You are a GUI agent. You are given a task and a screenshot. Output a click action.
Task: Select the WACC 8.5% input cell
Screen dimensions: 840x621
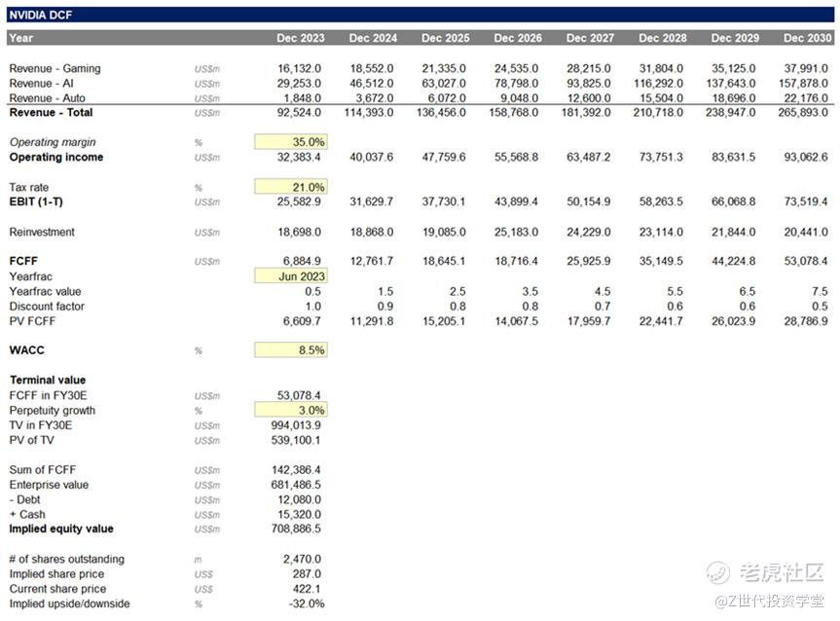[290, 349]
